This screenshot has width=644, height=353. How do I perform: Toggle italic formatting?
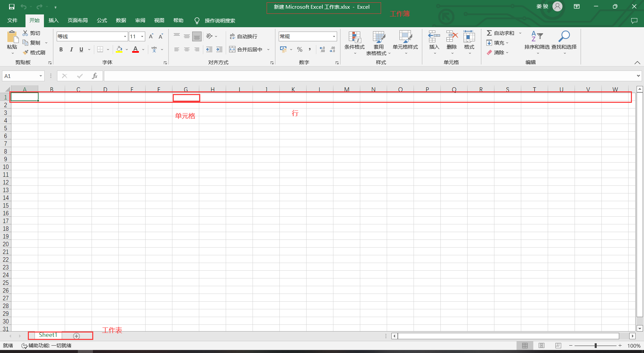tap(71, 49)
